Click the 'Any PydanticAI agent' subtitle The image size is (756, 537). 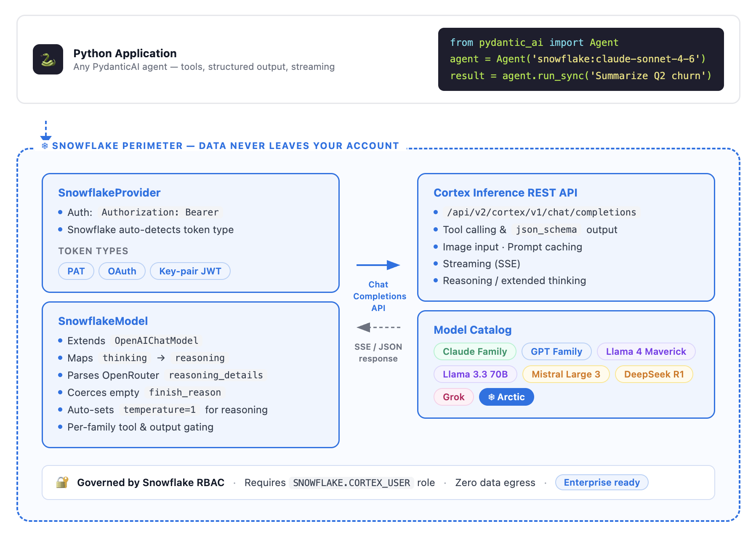click(204, 67)
